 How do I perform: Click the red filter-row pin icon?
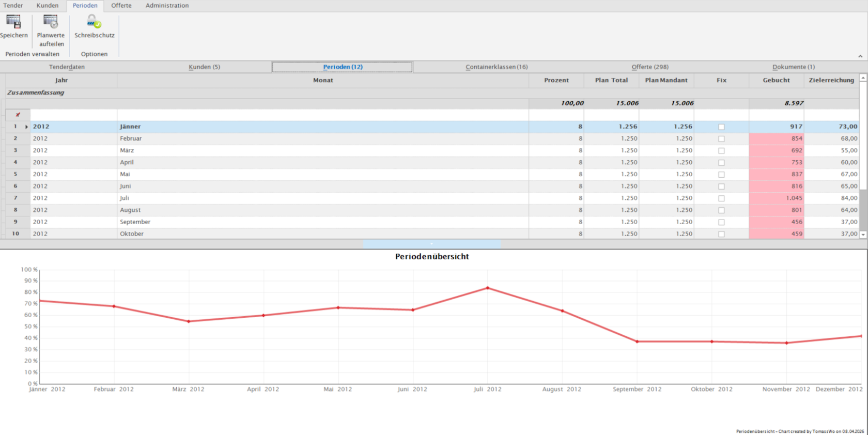pyautogui.click(x=18, y=115)
